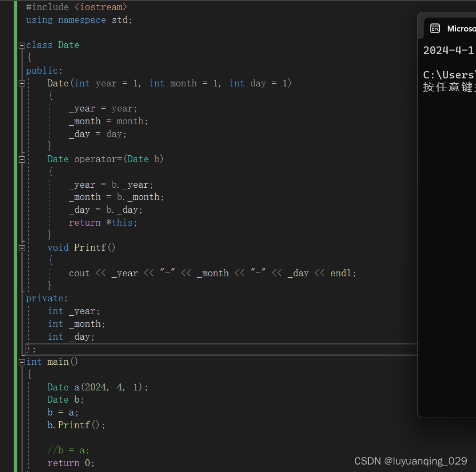Screen dimensions: 476x472
Task: Collapse the main function block
Action: click(x=21, y=361)
